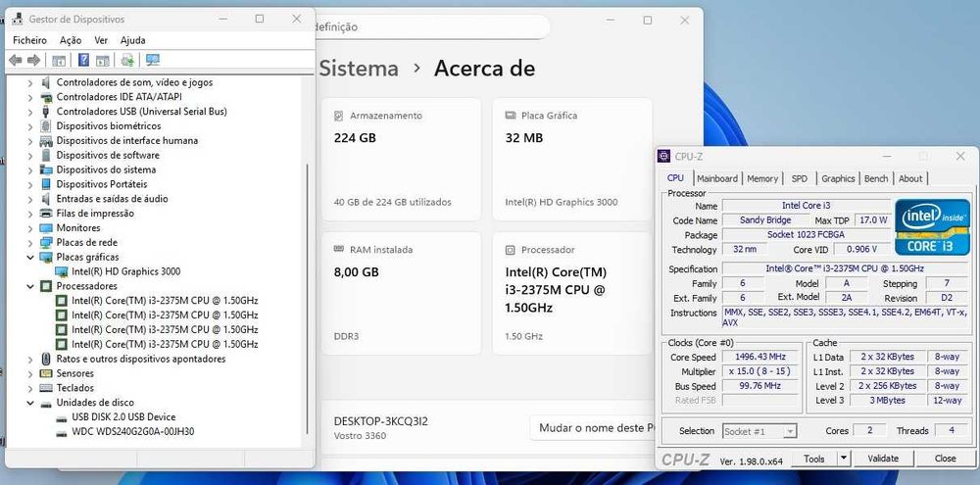Image resolution: width=980 pixels, height=485 pixels.
Task: Collapse the Placas gráficas node
Action: 30,257
